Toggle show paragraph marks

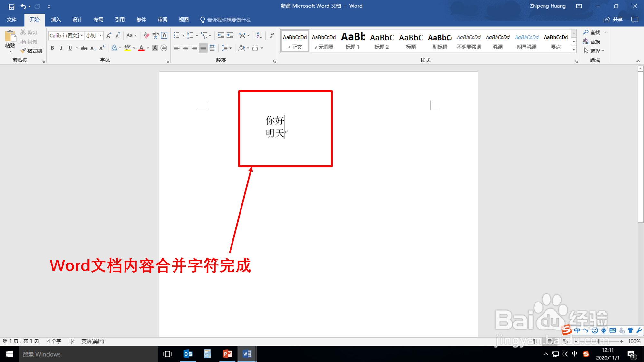coord(272,35)
